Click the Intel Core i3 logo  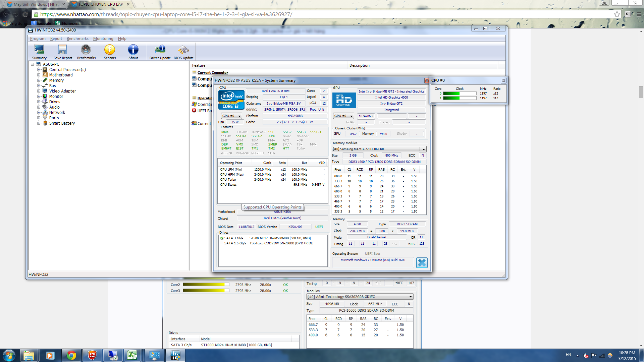pyautogui.click(x=231, y=100)
